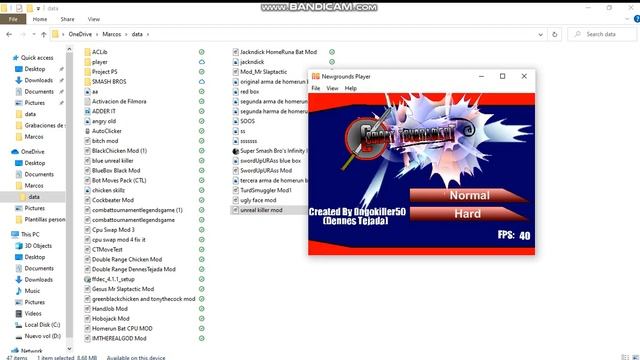Open Plantillas person folder in navigation pane

pyautogui.click(x=44, y=220)
